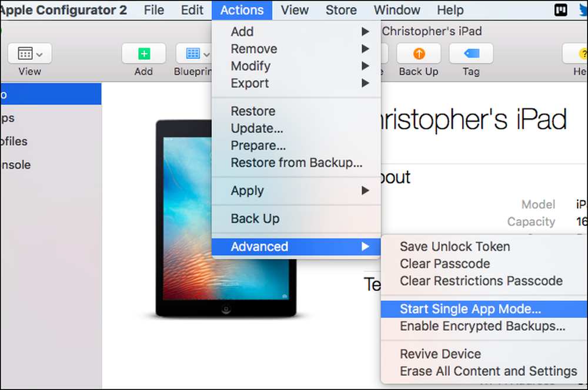This screenshot has height=390, width=588.
Task: Click the green Add toolbar icon
Action: coord(143,53)
